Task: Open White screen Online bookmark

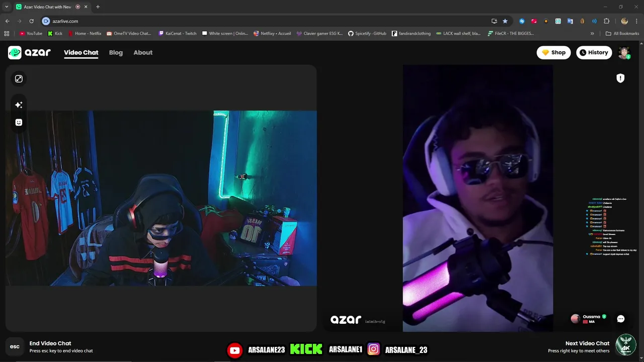Action: (x=225, y=34)
